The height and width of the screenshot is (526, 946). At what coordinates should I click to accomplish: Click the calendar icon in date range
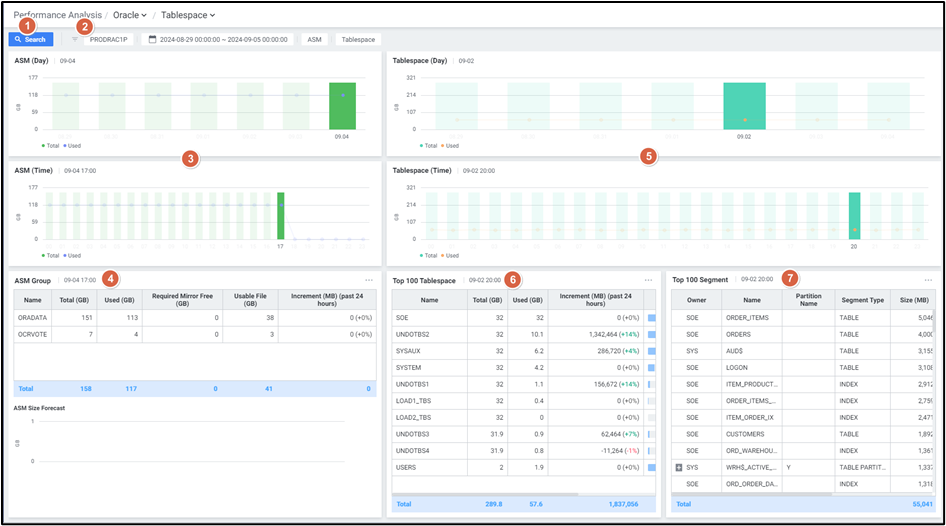152,40
